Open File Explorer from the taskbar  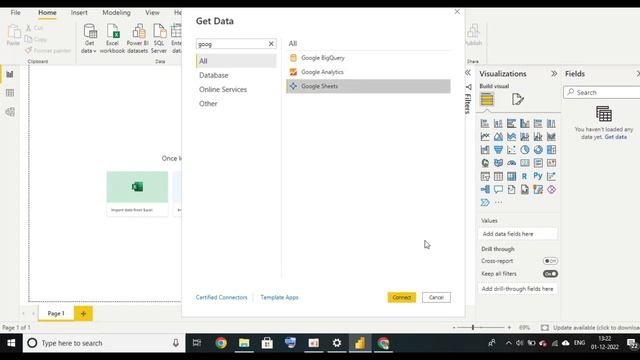pyautogui.click(x=244, y=343)
